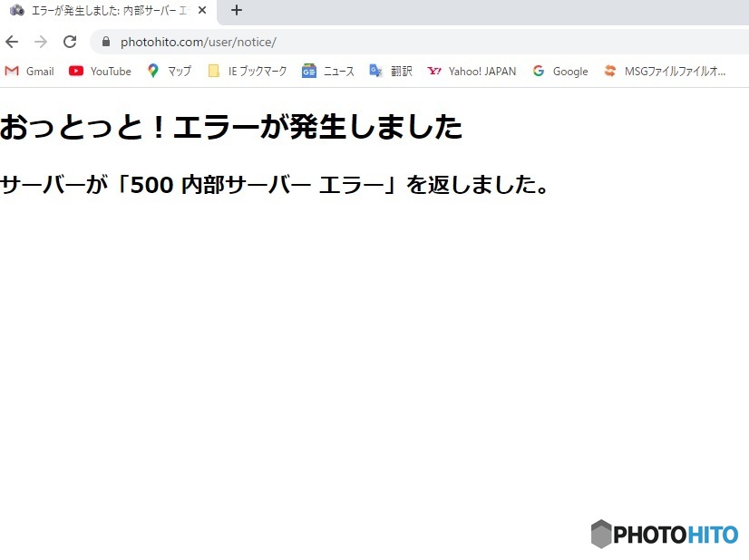Click the PhotoHito camera favicon on the tab

15,10
